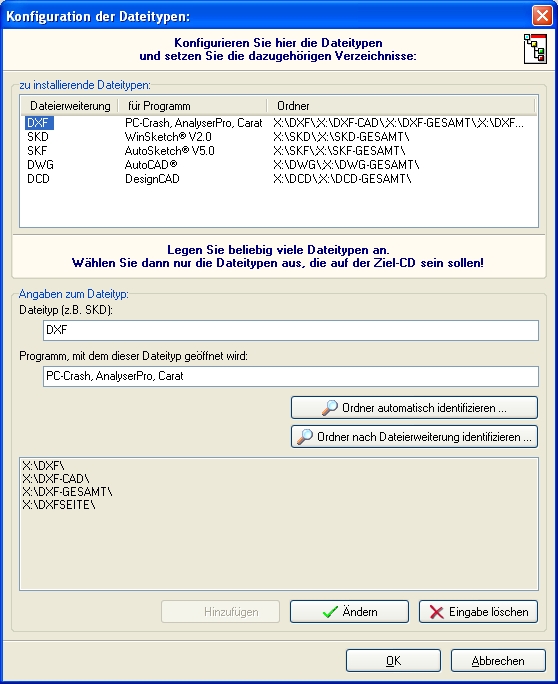Viewport: 558px width, 684px height.
Task: Sort by Ordner column header
Action: [401, 106]
